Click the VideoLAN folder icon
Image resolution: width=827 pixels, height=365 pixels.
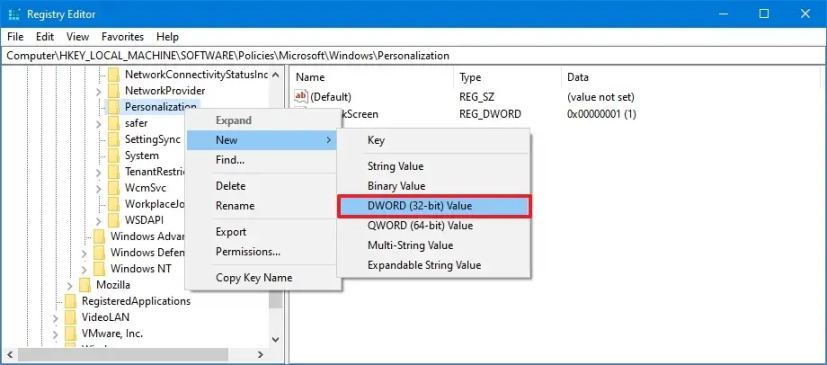point(71,318)
